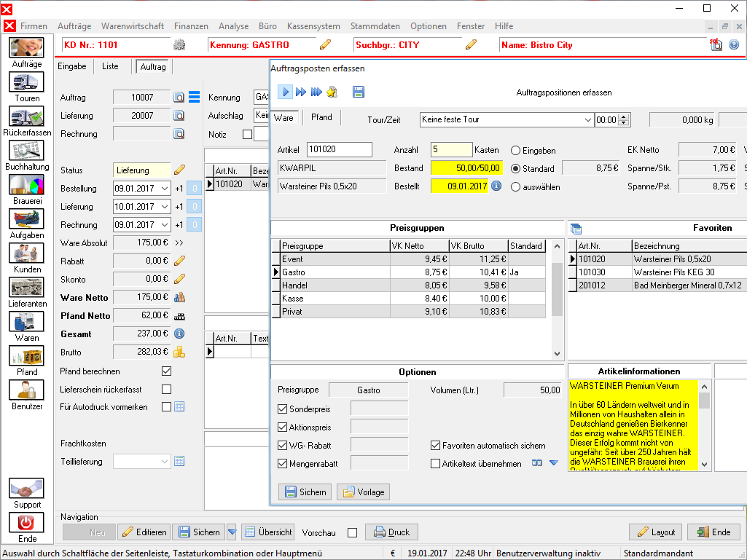This screenshot has height=560, width=747.
Task: Open the Aufgaben sidebar module
Action: coord(27,219)
